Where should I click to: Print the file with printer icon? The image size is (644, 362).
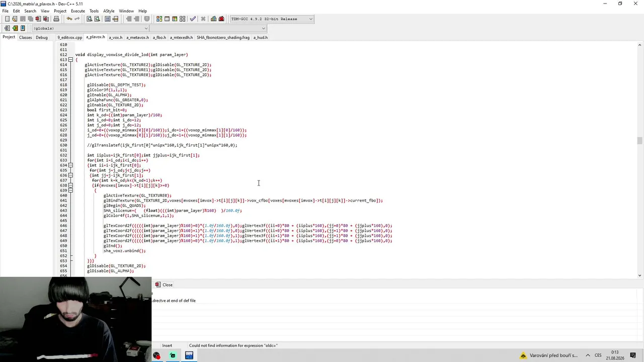(x=56, y=19)
